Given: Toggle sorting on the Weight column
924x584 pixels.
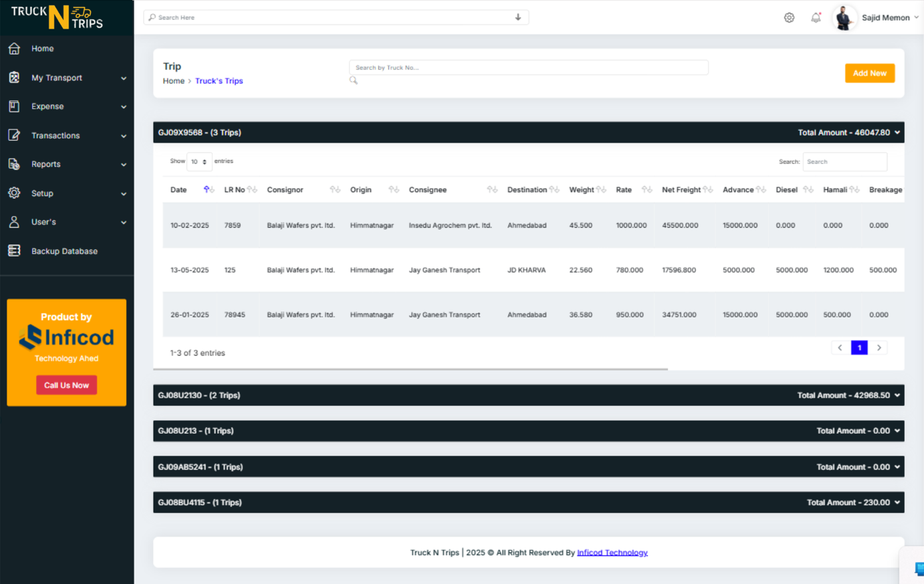Looking at the screenshot, I should [x=602, y=189].
